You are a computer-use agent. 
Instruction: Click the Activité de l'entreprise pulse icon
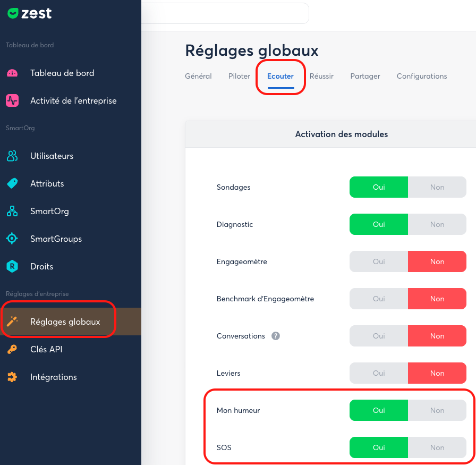pyautogui.click(x=12, y=101)
